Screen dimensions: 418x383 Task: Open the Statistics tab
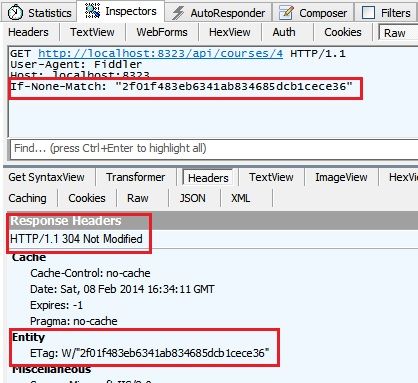click(40, 13)
